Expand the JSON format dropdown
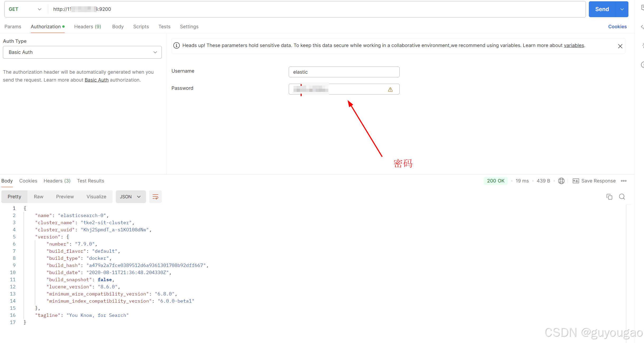This screenshot has width=644, height=343. 131,197
